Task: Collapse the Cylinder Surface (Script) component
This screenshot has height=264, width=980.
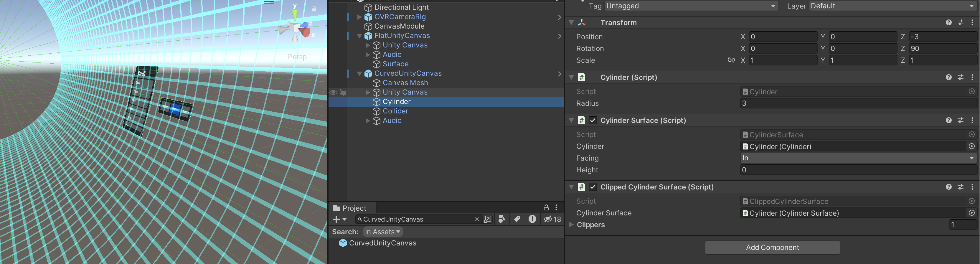Action: [x=571, y=120]
